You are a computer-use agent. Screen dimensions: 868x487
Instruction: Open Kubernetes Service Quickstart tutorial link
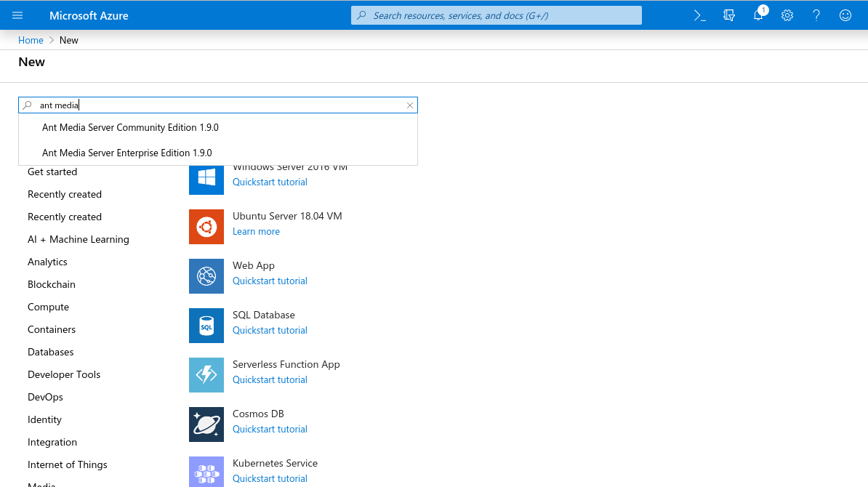270,479
